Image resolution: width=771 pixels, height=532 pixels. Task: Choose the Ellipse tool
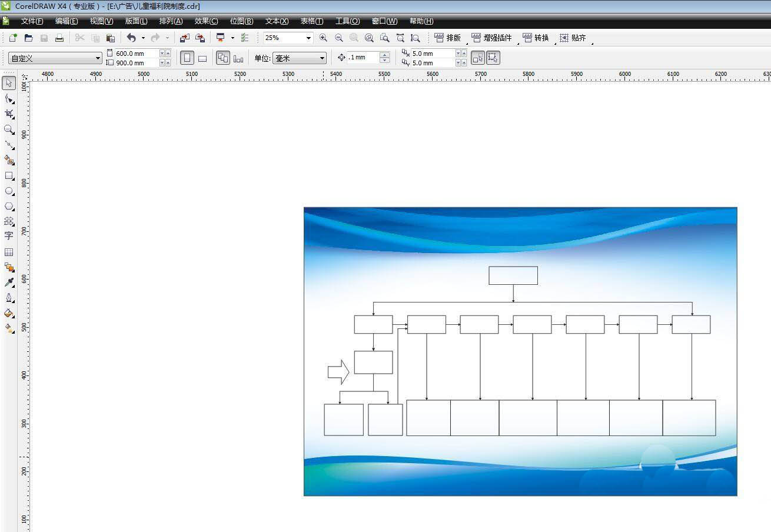[x=9, y=191]
